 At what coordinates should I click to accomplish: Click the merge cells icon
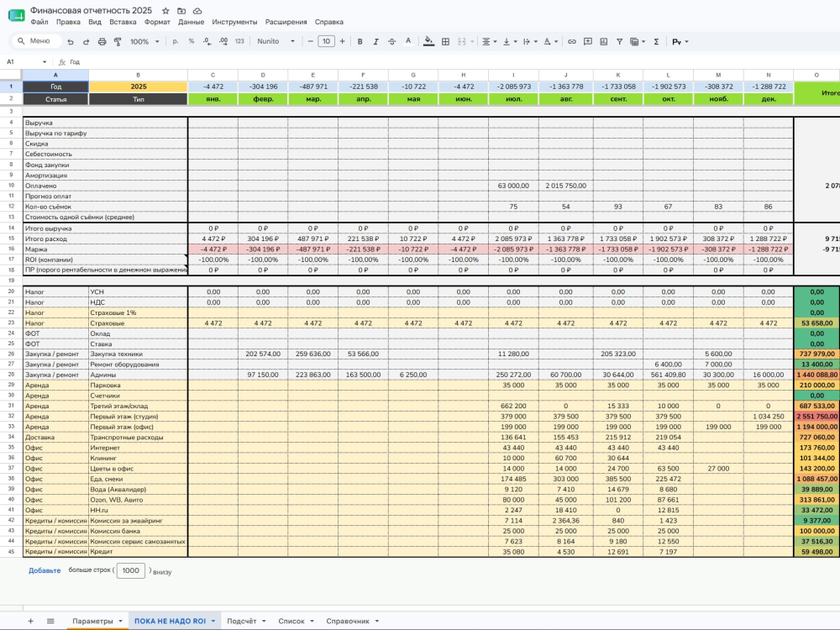(462, 41)
